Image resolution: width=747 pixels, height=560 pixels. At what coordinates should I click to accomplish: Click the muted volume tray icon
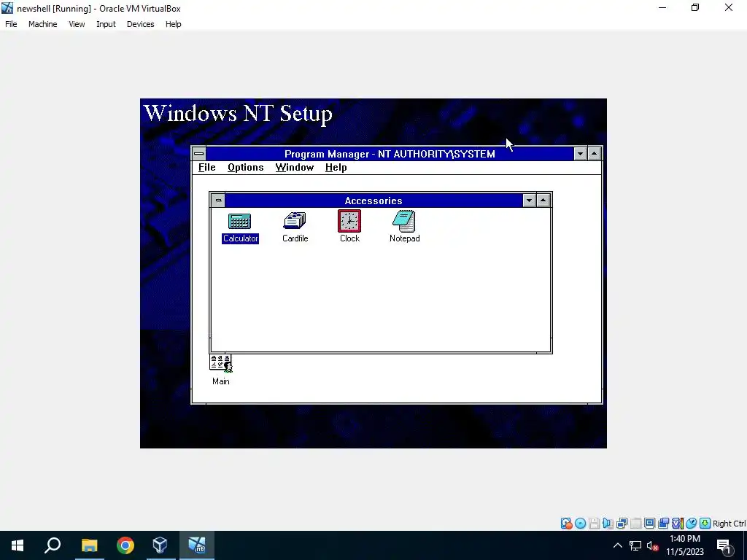pyautogui.click(x=653, y=545)
